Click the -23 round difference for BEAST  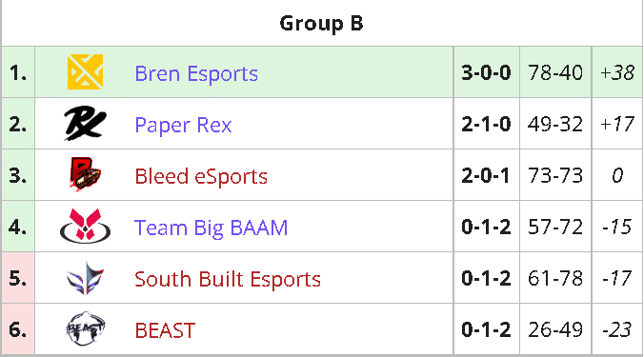click(x=616, y=329)
